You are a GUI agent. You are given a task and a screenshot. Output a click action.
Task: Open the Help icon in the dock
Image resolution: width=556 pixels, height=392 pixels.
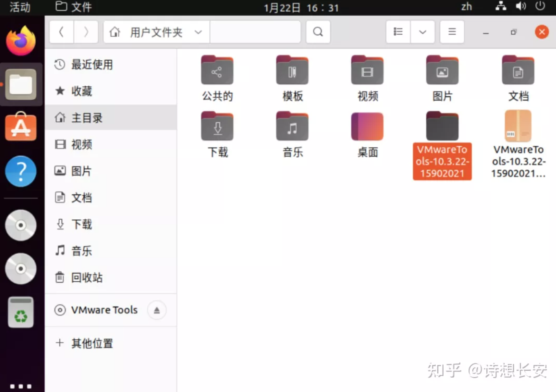[21, 171]
